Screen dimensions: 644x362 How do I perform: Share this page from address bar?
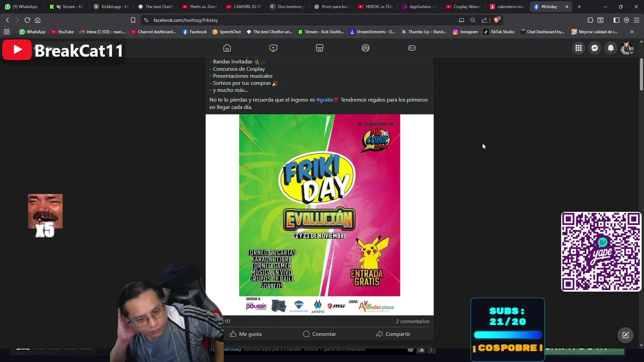click(484, 20)
